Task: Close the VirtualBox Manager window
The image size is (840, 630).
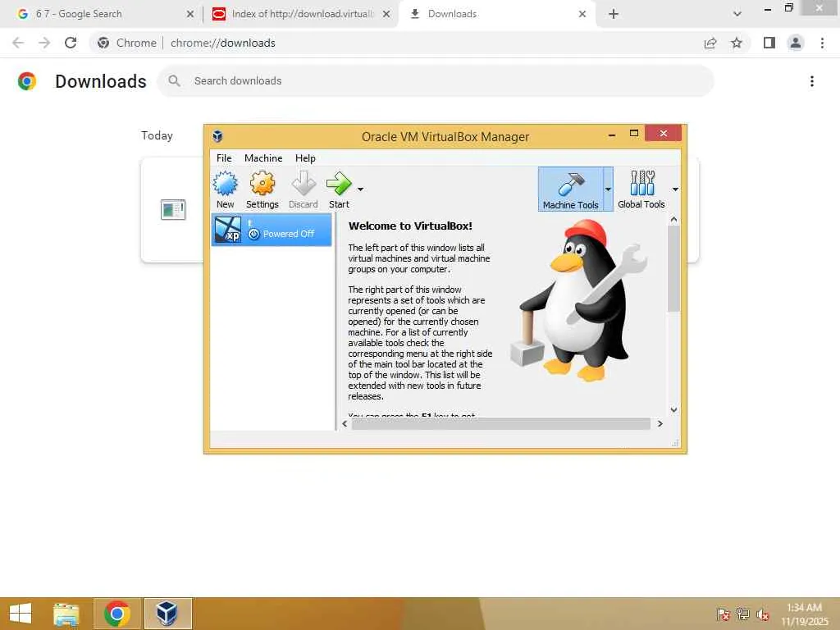Action: [663, 134]
